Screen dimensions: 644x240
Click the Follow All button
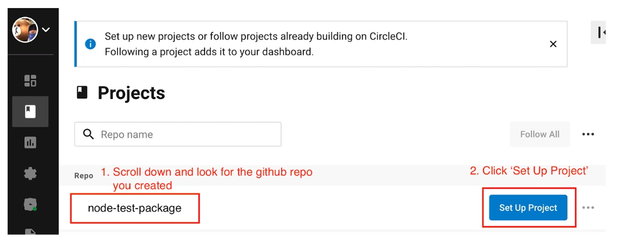click(540, 134)
